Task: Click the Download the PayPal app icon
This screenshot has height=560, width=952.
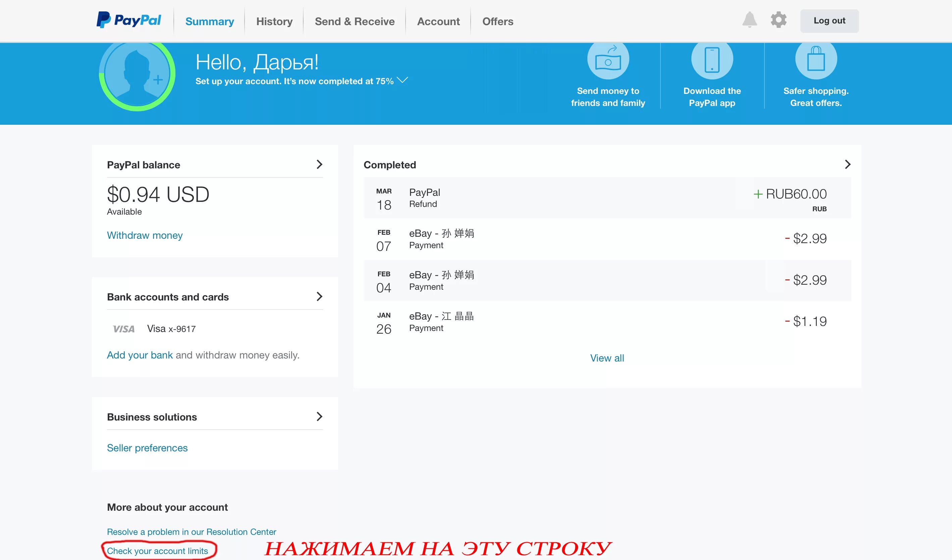Action: 712,60
